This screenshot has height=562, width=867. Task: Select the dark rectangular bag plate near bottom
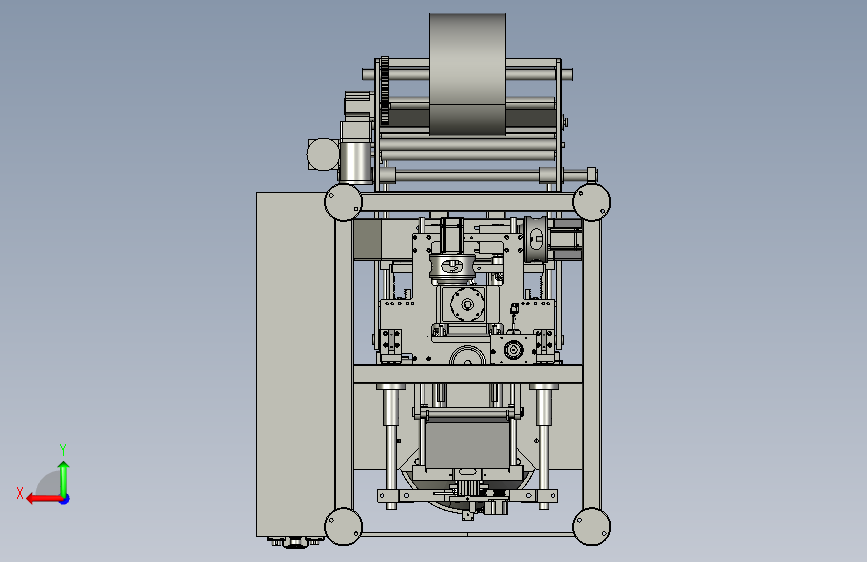pyautogui.click(x=467, y=443)
